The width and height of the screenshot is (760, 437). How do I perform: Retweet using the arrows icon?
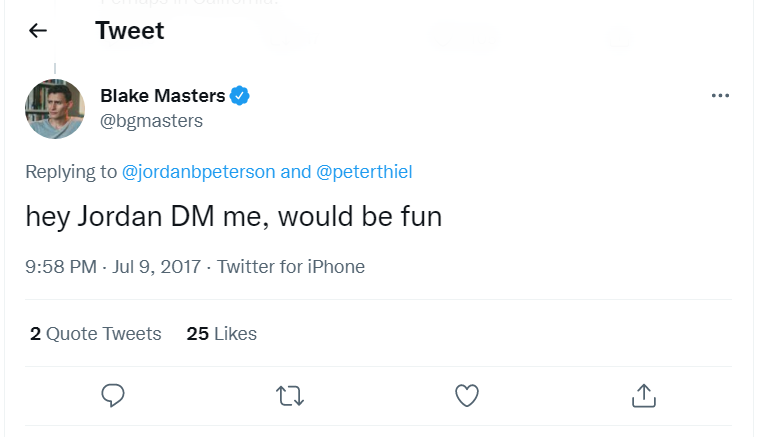coord(290,396)
